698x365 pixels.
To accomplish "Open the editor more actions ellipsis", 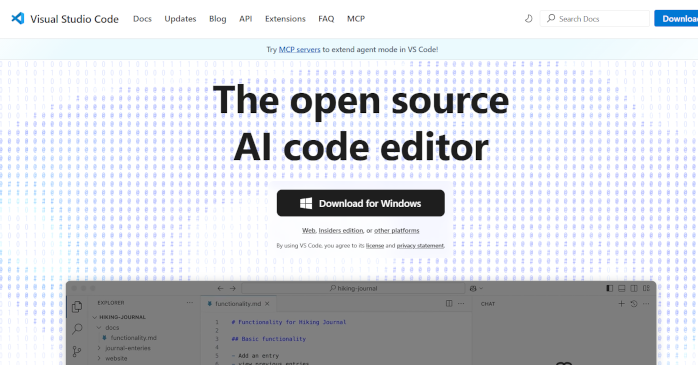I will pos(461,304).
